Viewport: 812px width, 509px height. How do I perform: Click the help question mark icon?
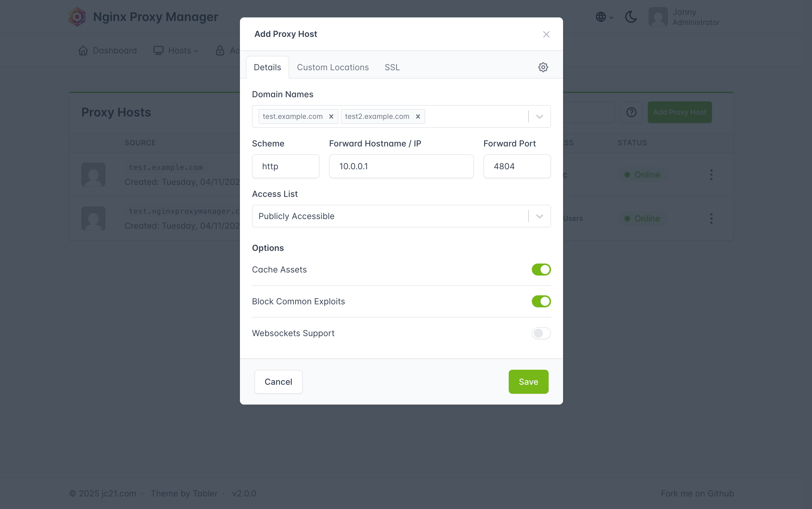point(631,113)
